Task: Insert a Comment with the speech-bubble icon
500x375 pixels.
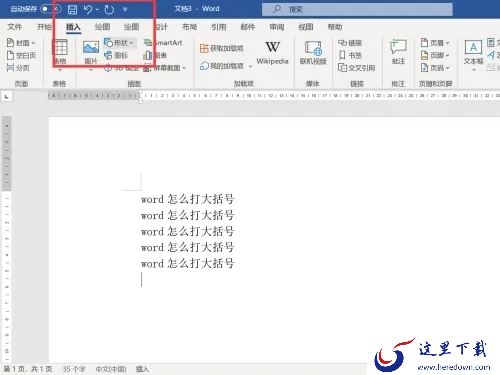Action: [398, 52]
